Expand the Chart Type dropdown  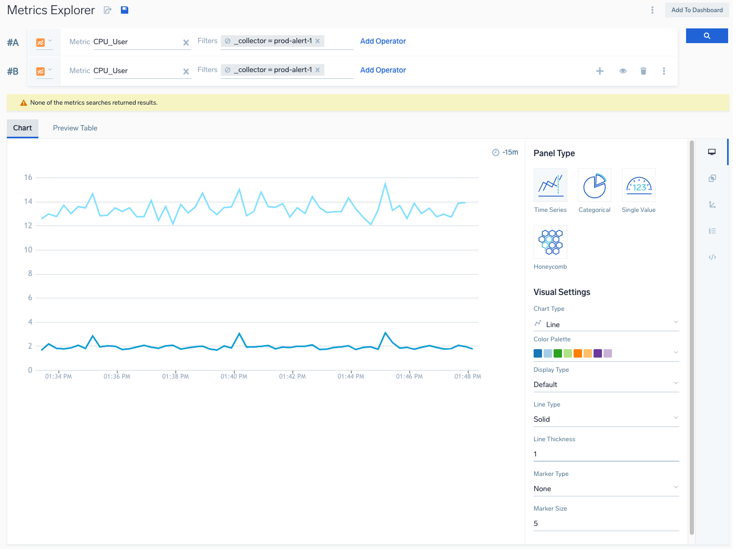coord(606,324)
